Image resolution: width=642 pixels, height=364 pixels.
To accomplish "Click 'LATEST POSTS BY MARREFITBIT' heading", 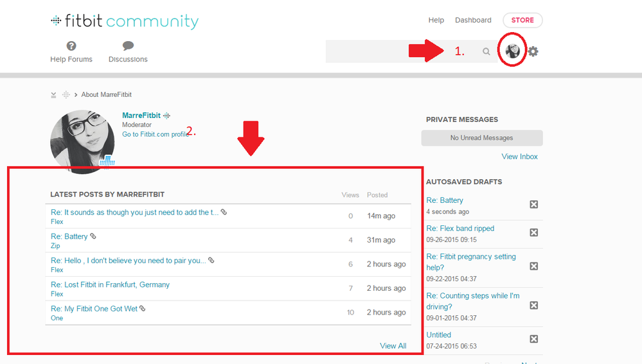I will [x=107, y=195].
